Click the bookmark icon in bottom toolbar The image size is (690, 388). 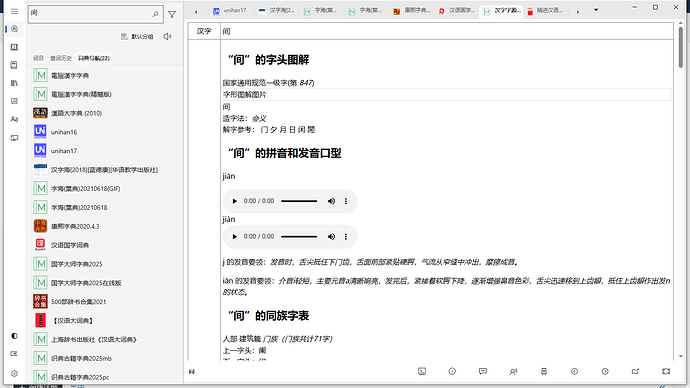544,372
